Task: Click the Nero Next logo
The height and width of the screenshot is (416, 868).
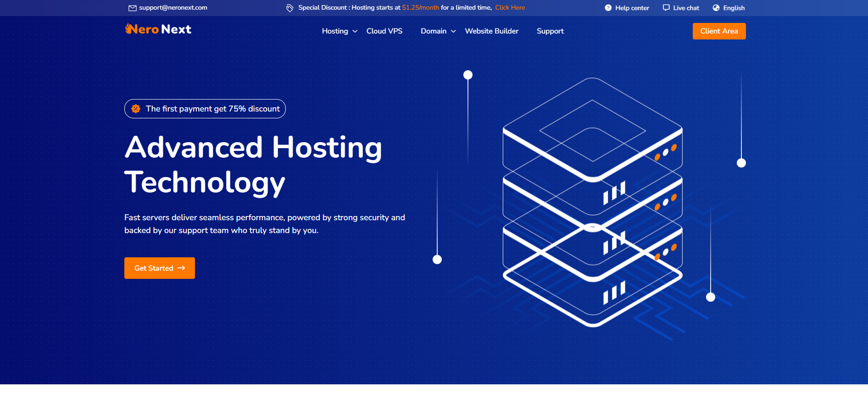Action: coord(158,29)
